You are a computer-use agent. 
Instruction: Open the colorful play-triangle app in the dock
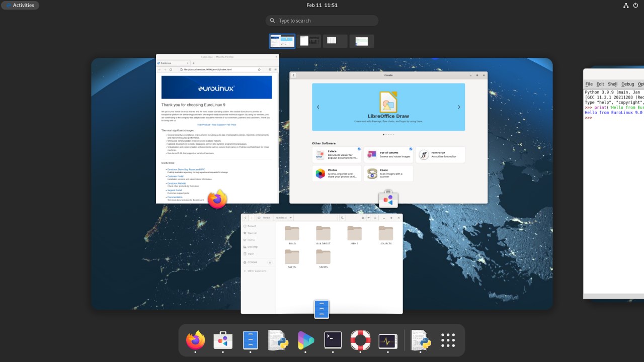tap(305, 340)
